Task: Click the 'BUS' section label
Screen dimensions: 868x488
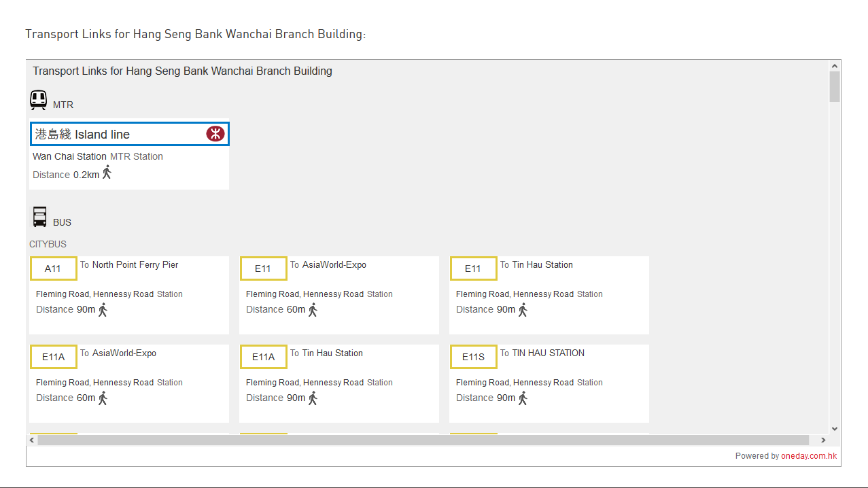Action: pyautogui.click(x=62, y=222)
